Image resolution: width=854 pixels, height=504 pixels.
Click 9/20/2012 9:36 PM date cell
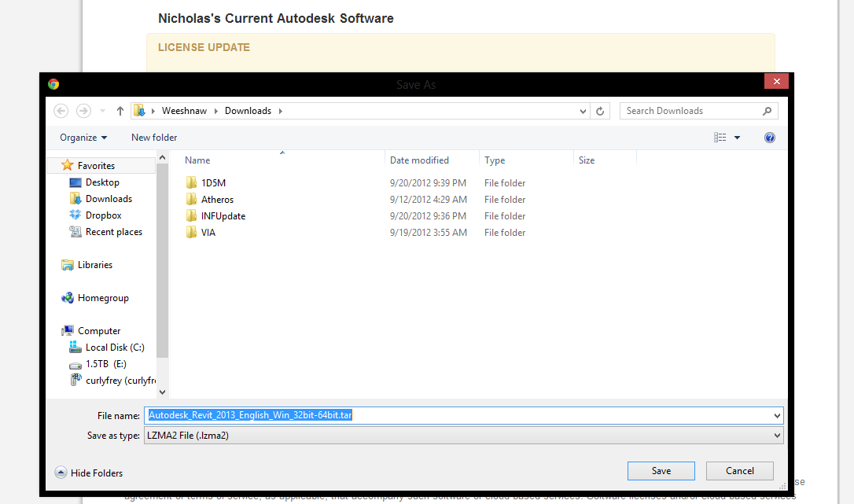click(x=428, y=215)
